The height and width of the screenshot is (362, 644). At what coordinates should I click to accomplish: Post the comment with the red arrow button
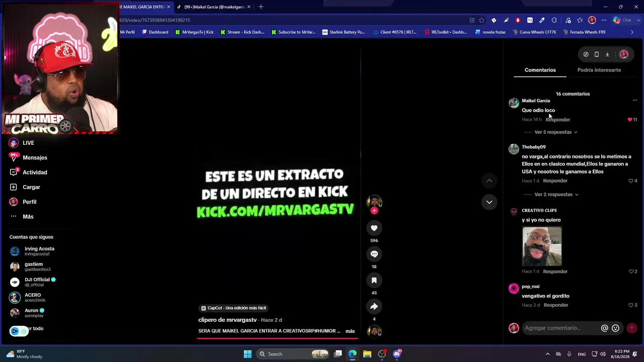coord(631,328)
